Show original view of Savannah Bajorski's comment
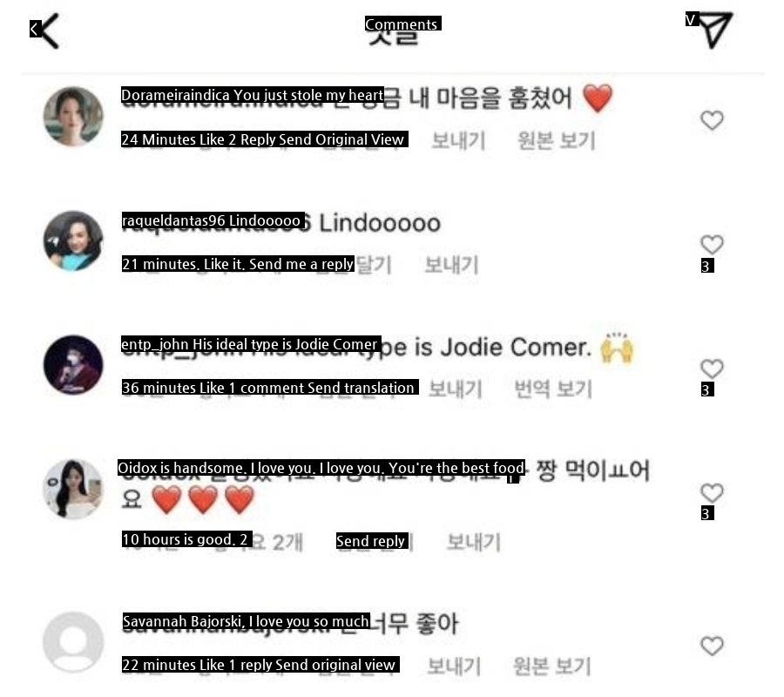Screen dimensions: 784x697 tap(552, 666)
